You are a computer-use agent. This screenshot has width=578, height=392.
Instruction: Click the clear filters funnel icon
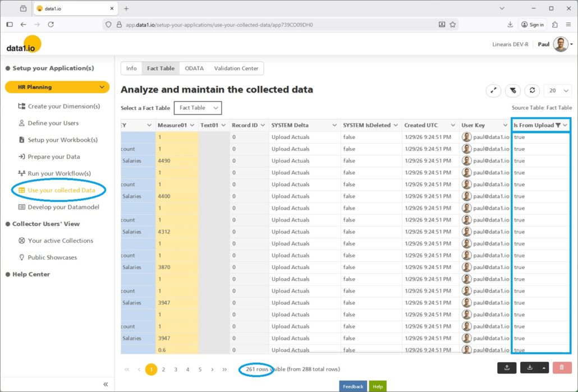[x=512, y=90]
